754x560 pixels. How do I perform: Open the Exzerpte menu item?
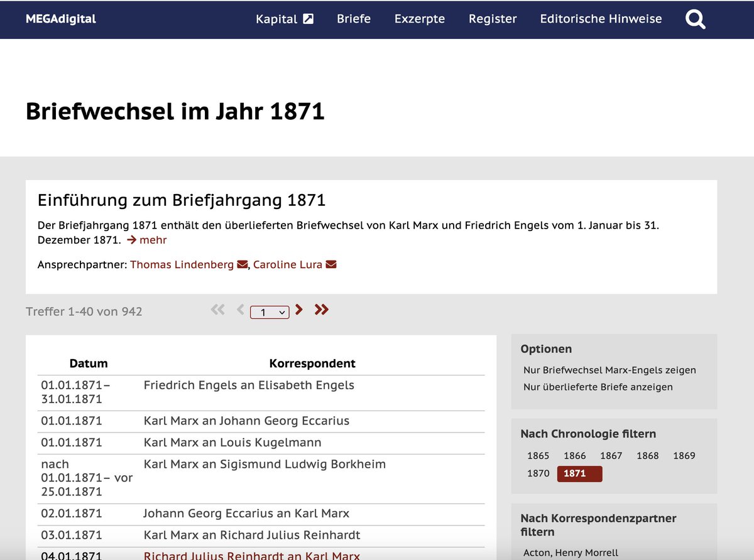(420, 19)
